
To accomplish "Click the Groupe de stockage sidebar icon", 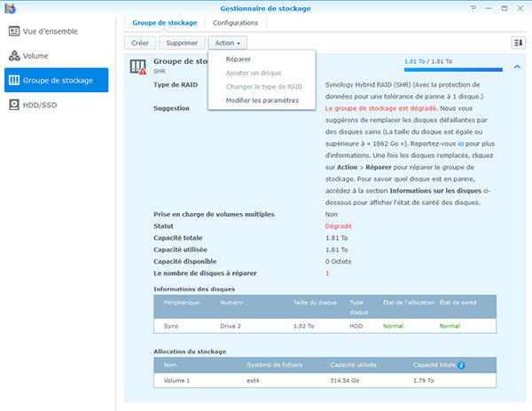I will [x=14, y=80].
